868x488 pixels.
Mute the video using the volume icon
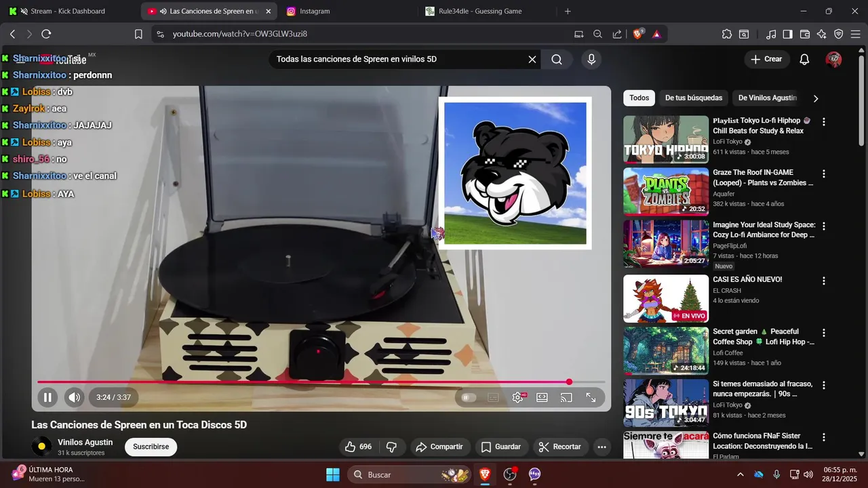tap(75, 398)
